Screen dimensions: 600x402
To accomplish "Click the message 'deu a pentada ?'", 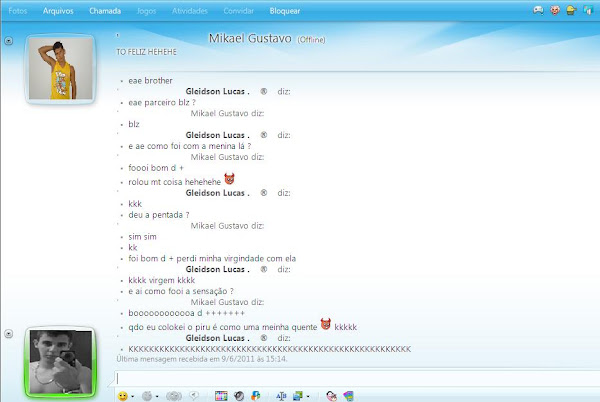I will coord(159,215).
